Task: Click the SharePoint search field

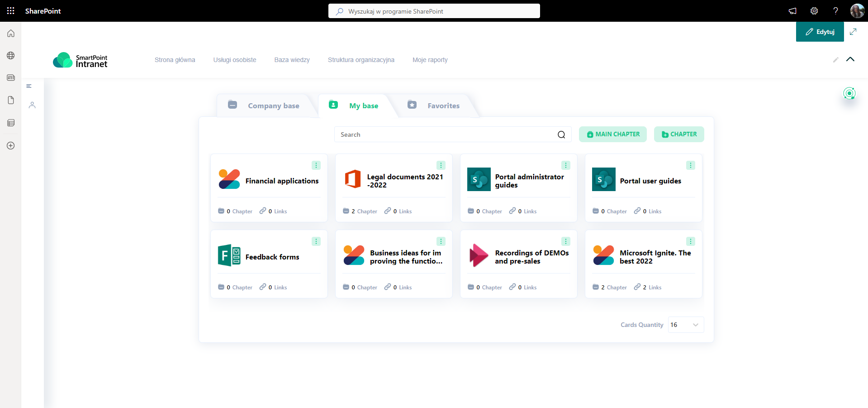Action: pyautogui.click(x=434, y=11)
